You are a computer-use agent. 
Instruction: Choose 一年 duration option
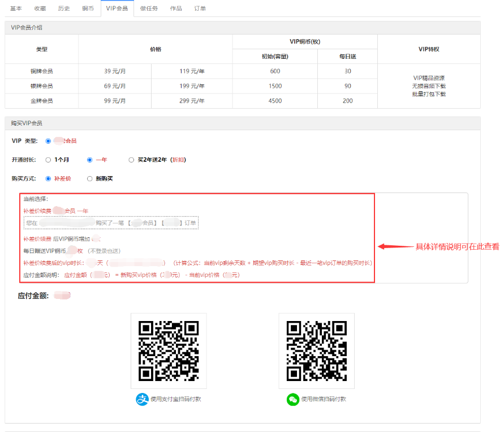(x=90, y=160)
